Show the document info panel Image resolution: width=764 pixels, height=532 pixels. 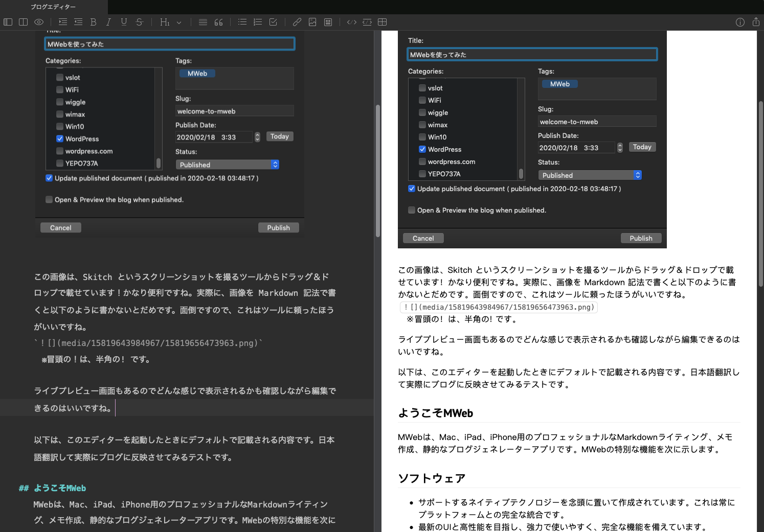[x=740, y=22]
